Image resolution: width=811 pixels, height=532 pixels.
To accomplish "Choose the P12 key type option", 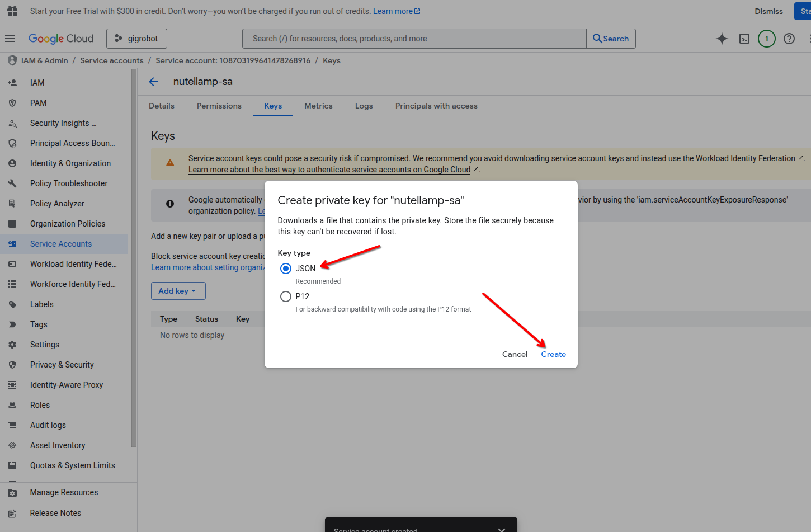I will coord(286,296).
